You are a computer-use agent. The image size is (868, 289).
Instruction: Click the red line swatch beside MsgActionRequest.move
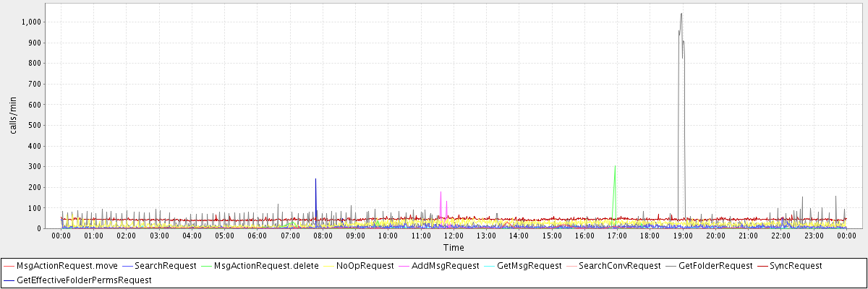click(x=9, y=266)
